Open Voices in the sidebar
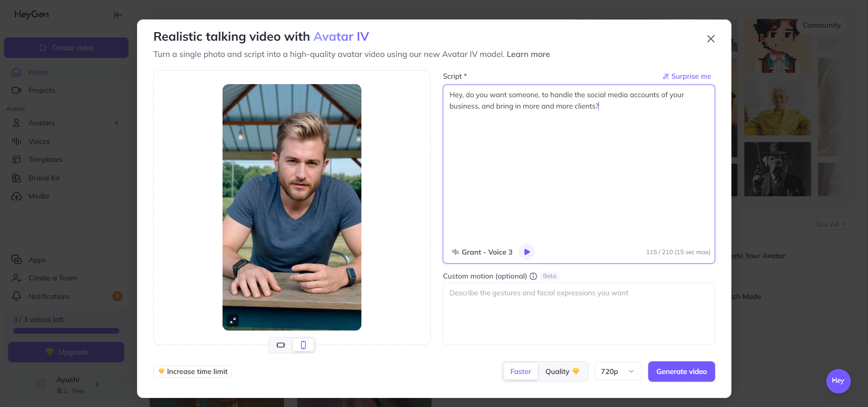 pyautogui.click(x=66, y=142)
